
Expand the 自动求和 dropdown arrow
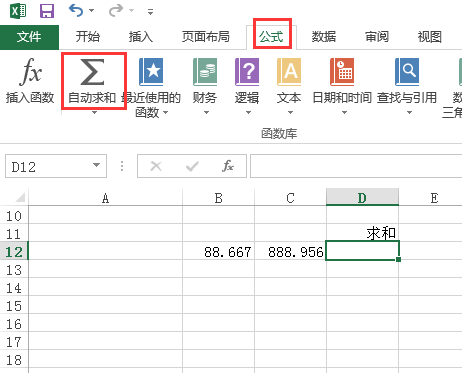(x=94, y=113)
